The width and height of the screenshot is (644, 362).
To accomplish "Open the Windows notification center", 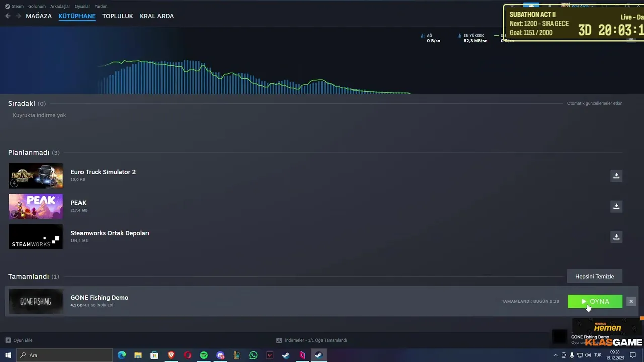I will (x=633, y=355).
